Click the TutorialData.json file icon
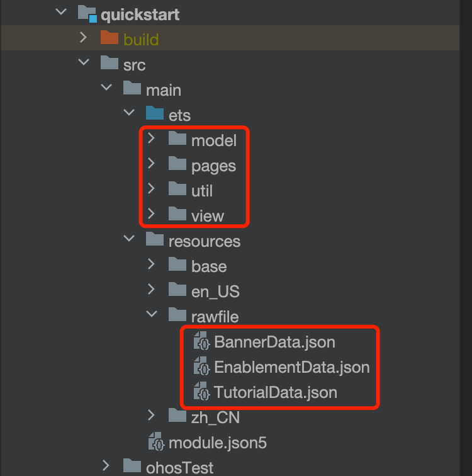Viewport: 472px width, 476px height. click(x=202, y=391)
